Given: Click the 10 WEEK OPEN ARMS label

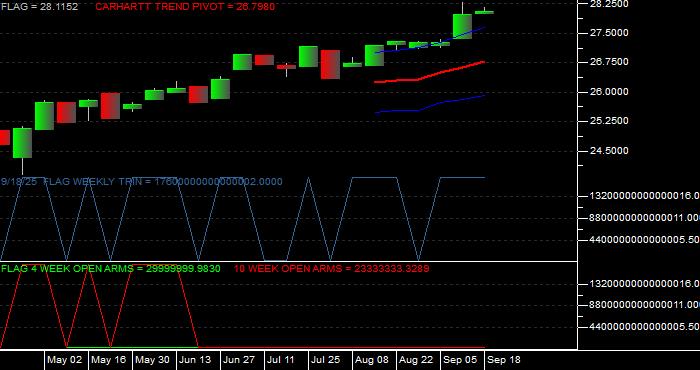Looking at the screenshot, I should pos(332,269).
